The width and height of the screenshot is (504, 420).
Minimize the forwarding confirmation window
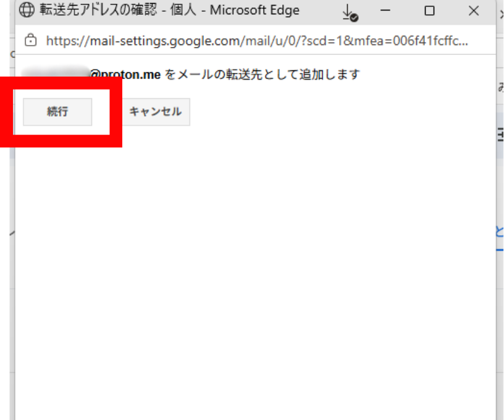385,11
